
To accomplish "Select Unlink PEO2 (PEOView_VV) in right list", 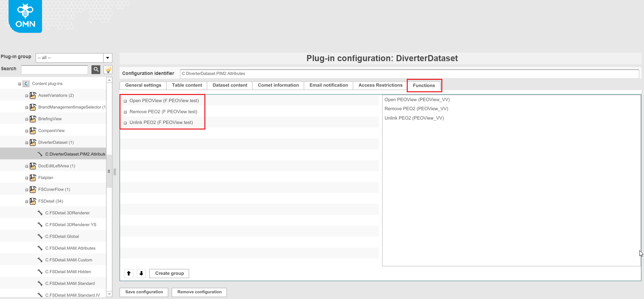I will click(414, 118).
